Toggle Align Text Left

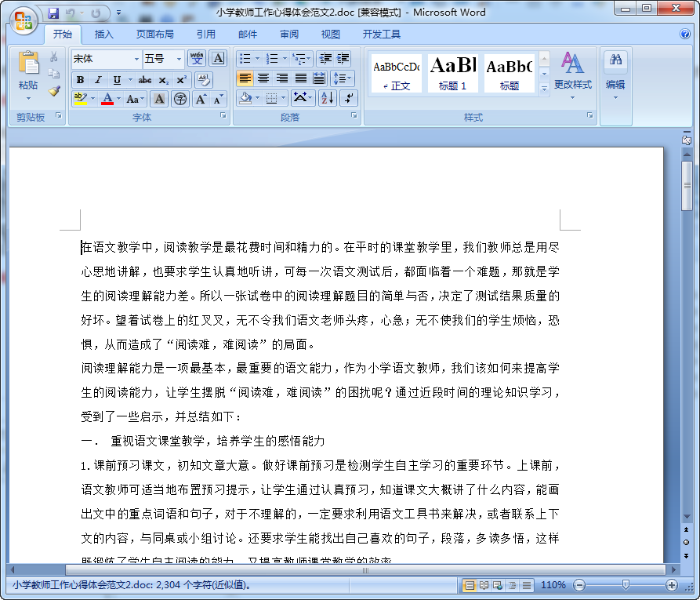tap(245, 78)
